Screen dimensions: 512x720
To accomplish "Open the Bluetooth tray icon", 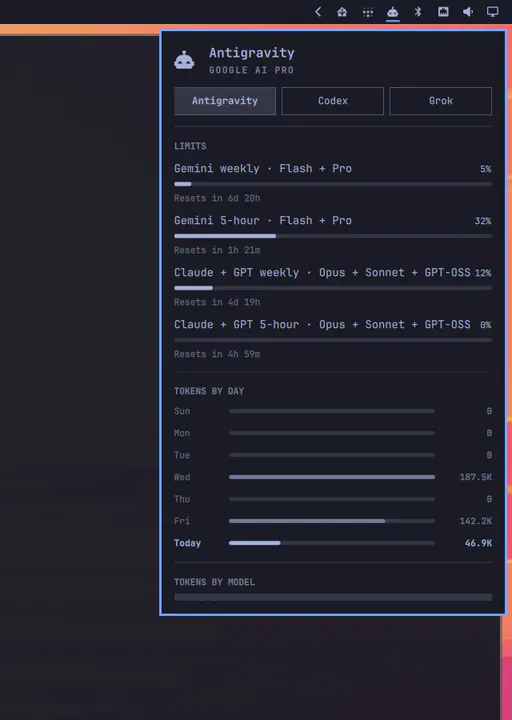I will click(418, 11).
